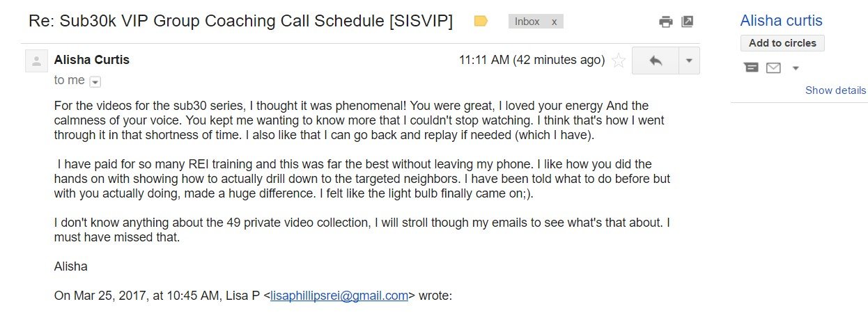Open the More options dropdown beside reply
This screenshot has height=320, width=868.
(689, 61)
